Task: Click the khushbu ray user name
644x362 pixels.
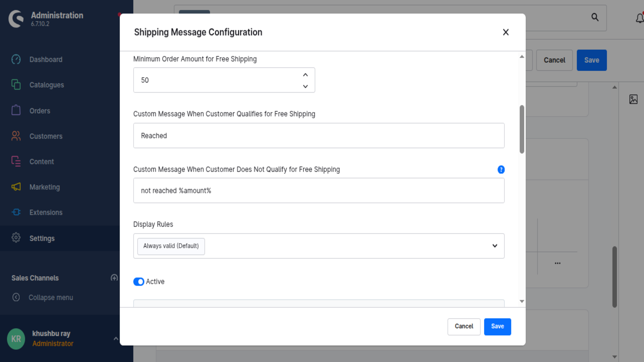Action: (x=51, y=334)
